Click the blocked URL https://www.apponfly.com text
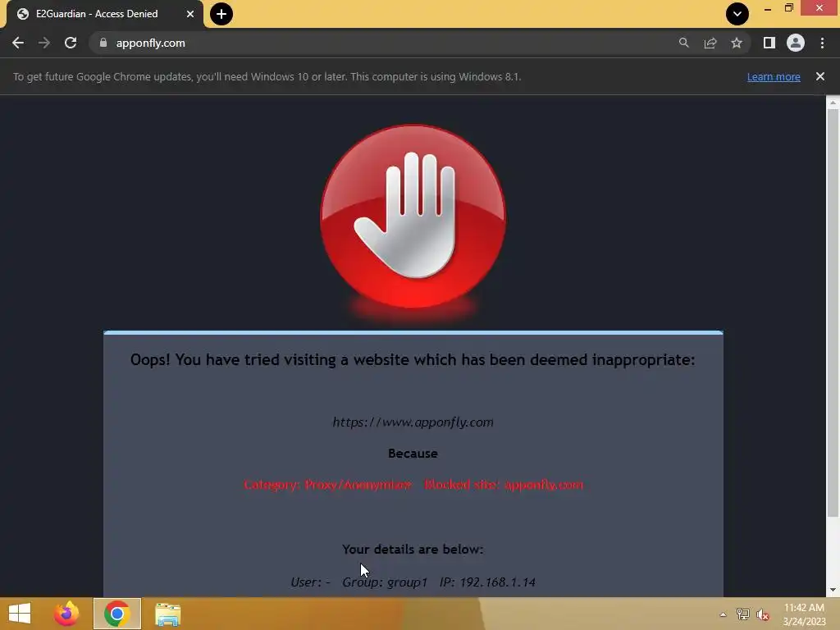Viewport: 840px width, 630px height. (413, 422)
